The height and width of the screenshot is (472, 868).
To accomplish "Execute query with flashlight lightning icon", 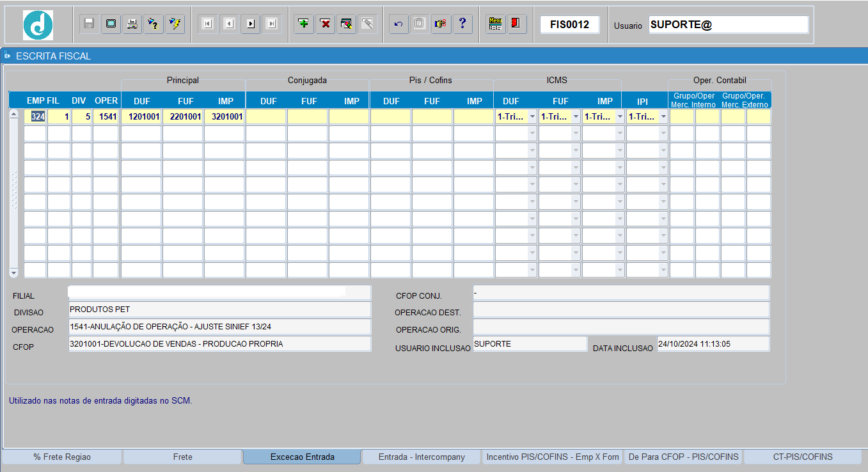I will [x=175, y=24].
